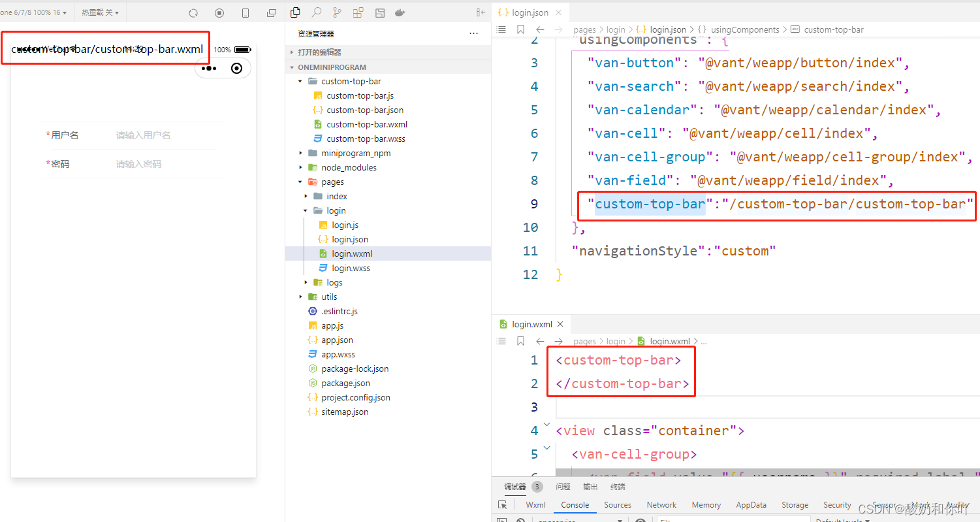The width and height of the screenshot is (980, 522).
Task: Click the simulator stop icon
Action: 219,13
